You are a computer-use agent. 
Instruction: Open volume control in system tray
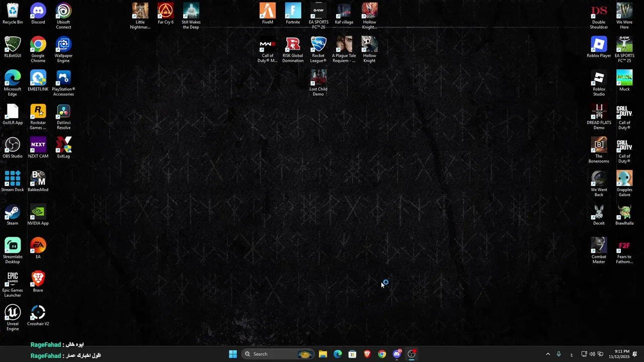pos(592,354)
